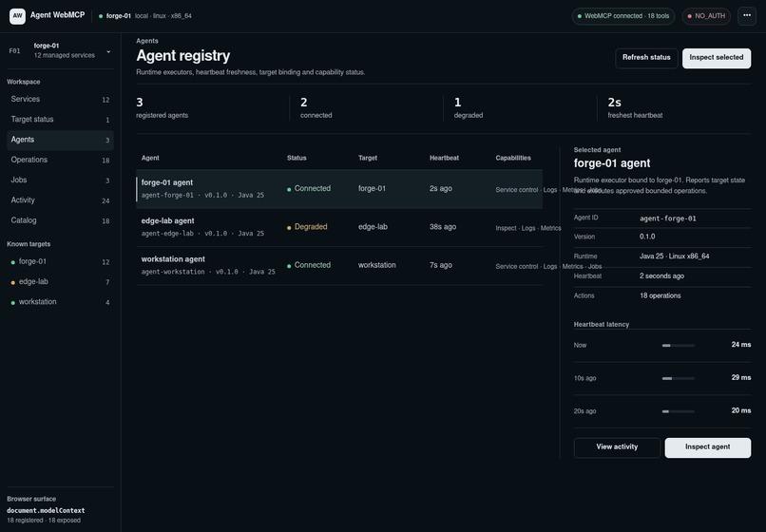Open Catalog in the sidebar

60,220
